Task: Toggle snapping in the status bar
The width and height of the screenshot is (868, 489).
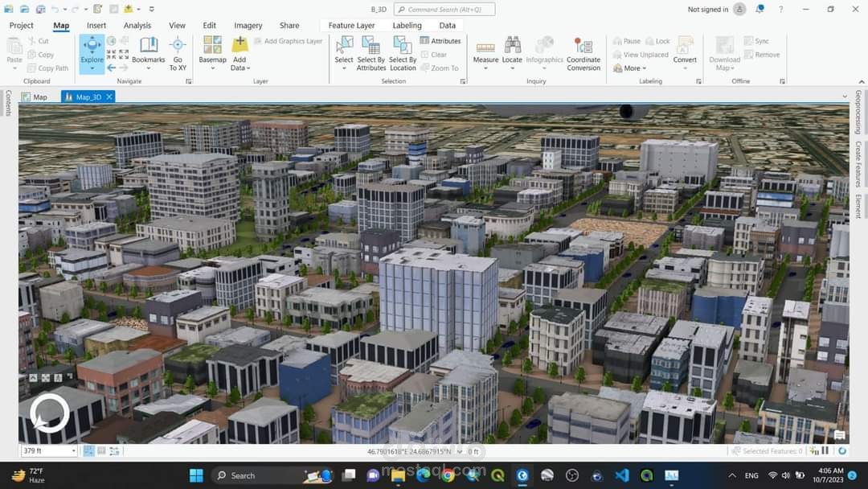Action: point(88,450)
